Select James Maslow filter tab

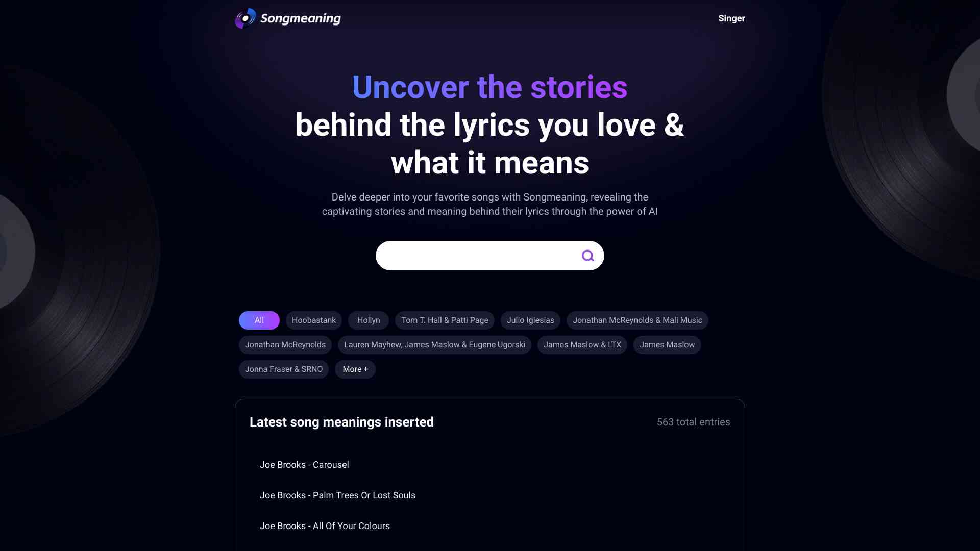[667, 345]
